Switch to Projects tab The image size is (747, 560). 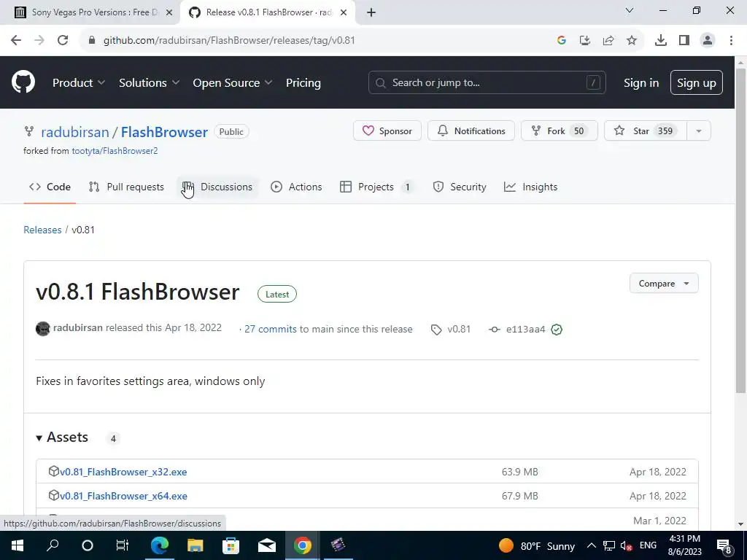[376, 187]
